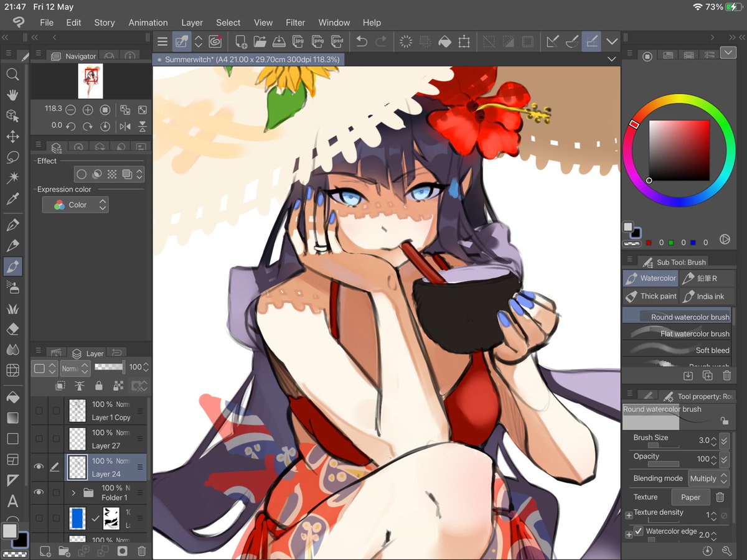Viewport: 747px width, 560px height.
Task: Select the Text tool
Action: [x=12, y=502]
